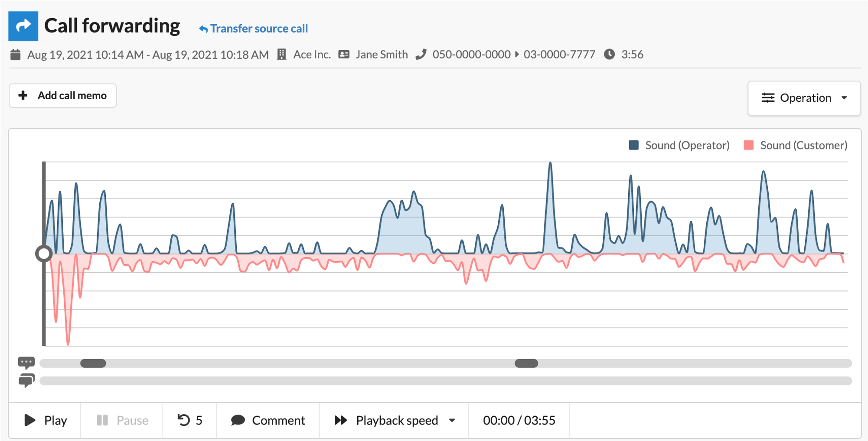This screenshot has width=868, height=441.
Task: Open the Transfer source call link
Action: [x=253, y=29]
